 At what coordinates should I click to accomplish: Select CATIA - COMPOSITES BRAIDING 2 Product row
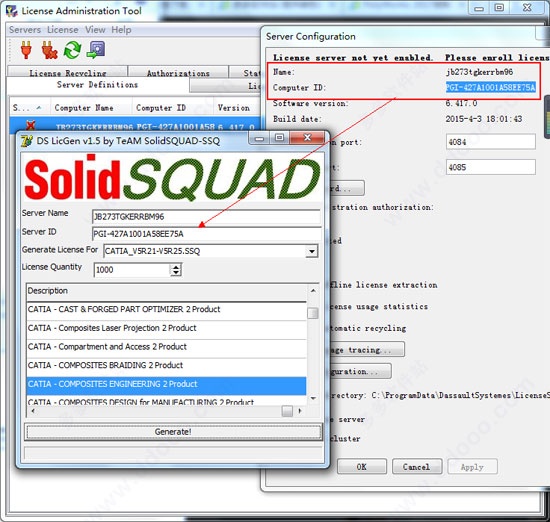tap(166, 366)
